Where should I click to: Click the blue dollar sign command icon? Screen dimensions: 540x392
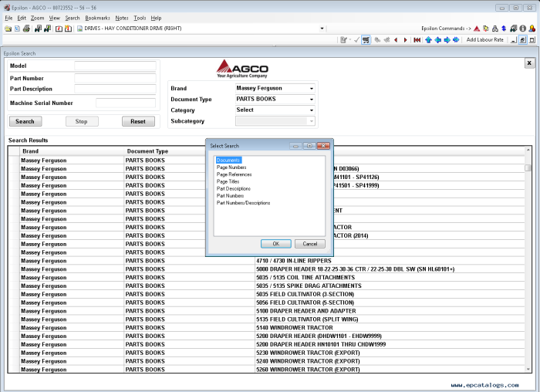tap(504, 29)
